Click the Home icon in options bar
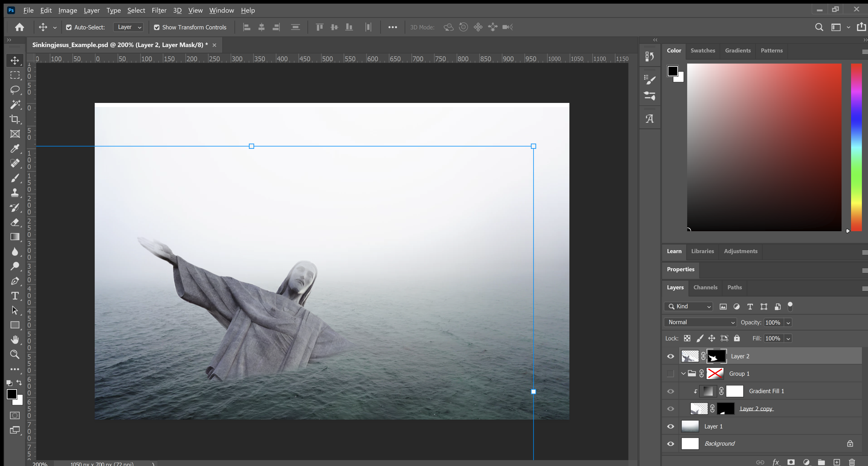The height and width of the screenshot is (466, 868). point(19,27)
